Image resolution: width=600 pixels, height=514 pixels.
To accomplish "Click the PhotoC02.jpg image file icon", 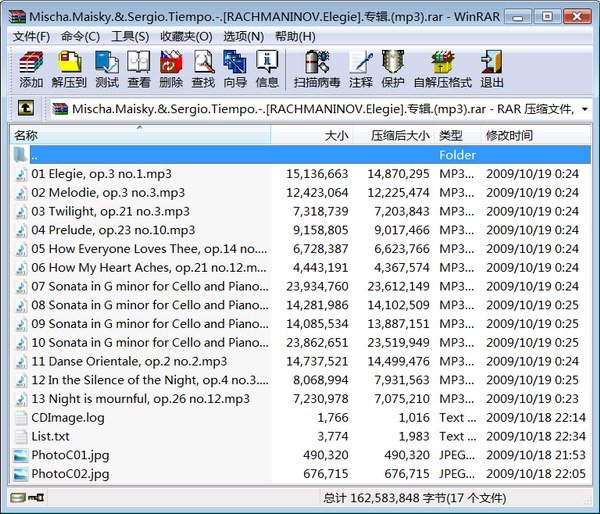I will click(x=21, y=473).
